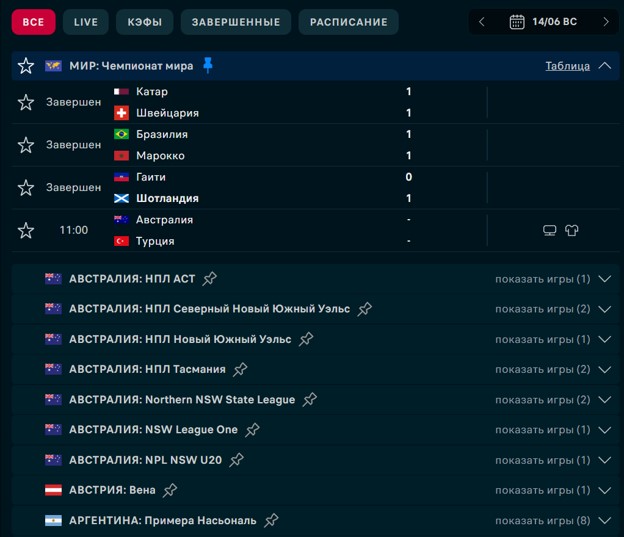Click the 11:00 kickoff time
This screenshot has height=537, width=624.
74,230
